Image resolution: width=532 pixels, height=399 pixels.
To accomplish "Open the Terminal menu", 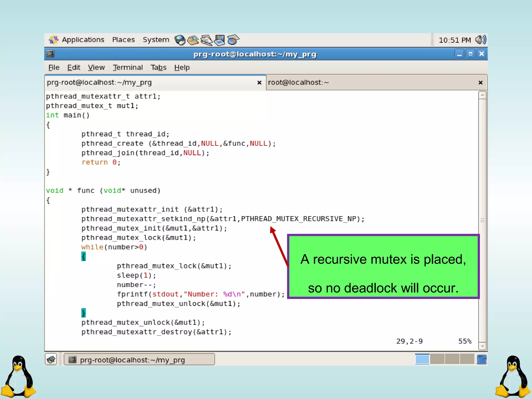I will 128,68.
